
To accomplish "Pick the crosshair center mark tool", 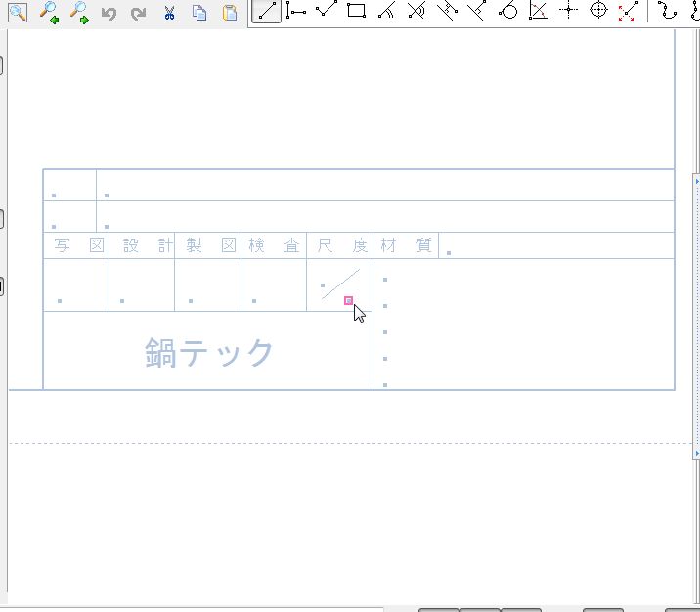I will [568, 12].
